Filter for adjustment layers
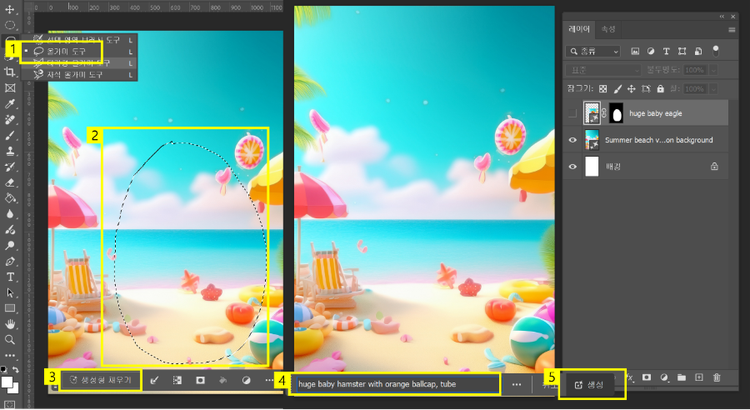The image size is (750, 410). coord(651,51)
